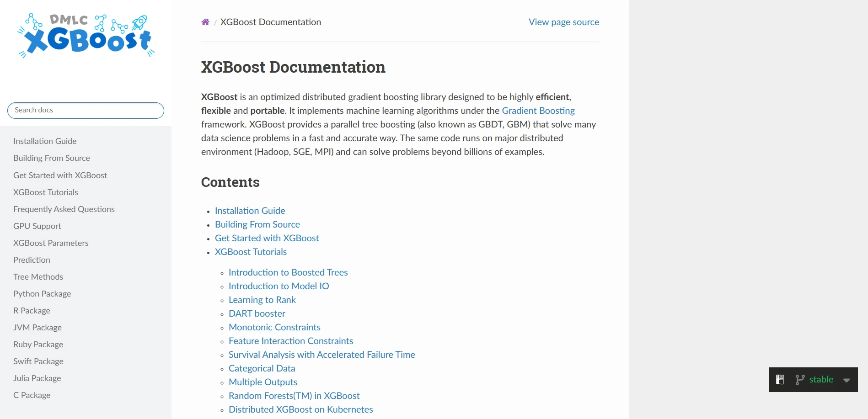Click the branch icon beside stable

click(x=800, y=379)
